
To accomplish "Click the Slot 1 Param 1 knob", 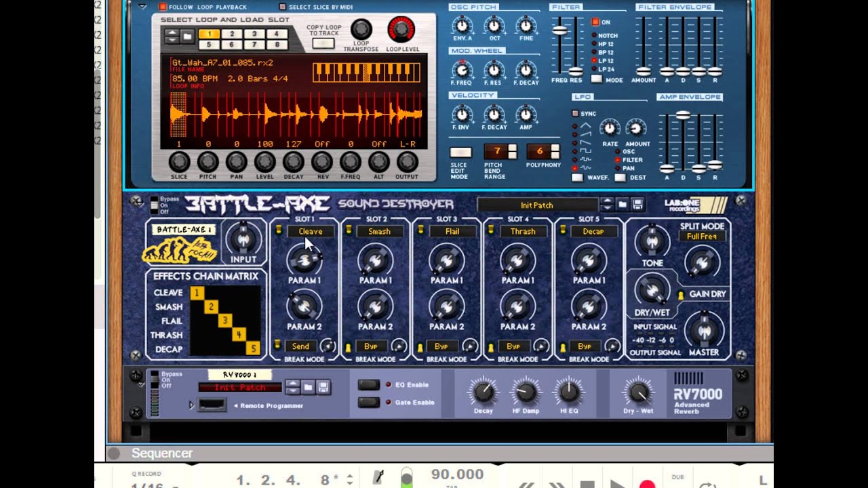I will [304, 260].
